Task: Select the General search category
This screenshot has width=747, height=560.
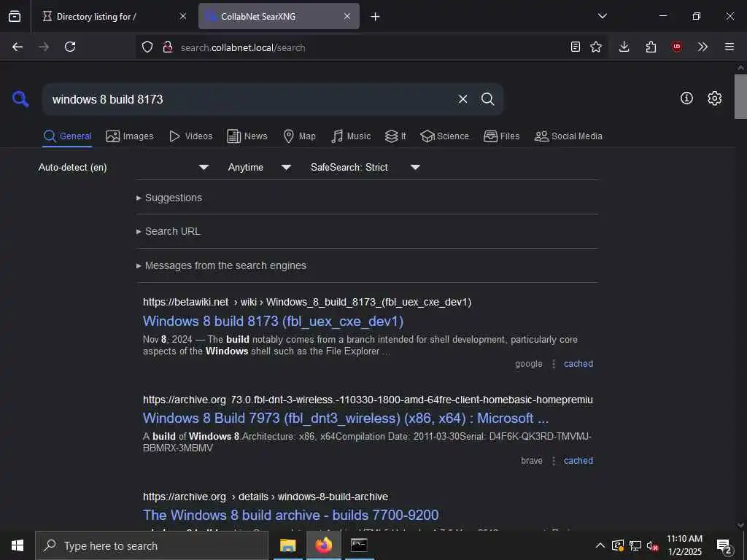Action: (67, 136)
